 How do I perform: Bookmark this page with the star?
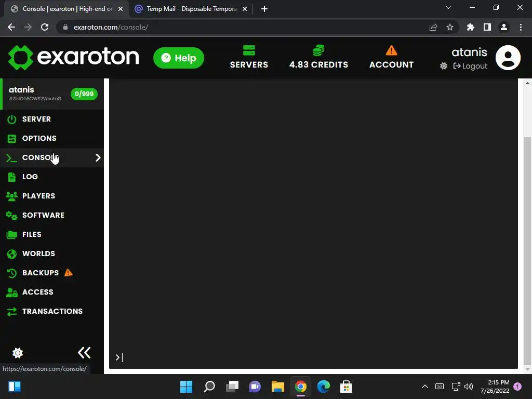[450, 27]
